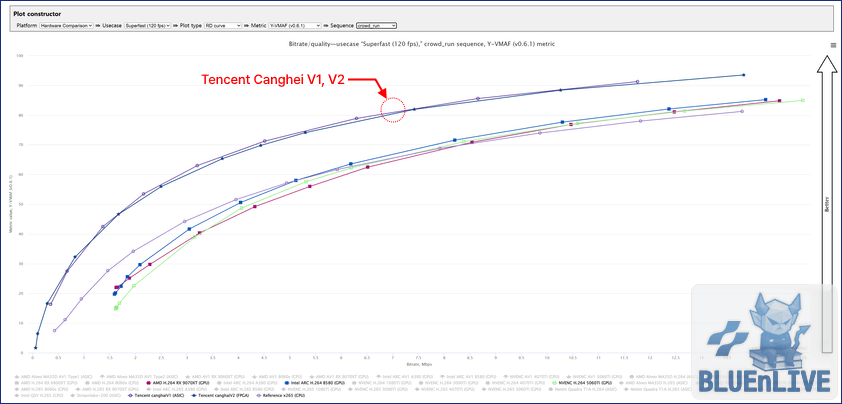The image size is (842, 404).
Task: Enable Streamlake-200 (ASIC) legend series
Action: point(96,395)
